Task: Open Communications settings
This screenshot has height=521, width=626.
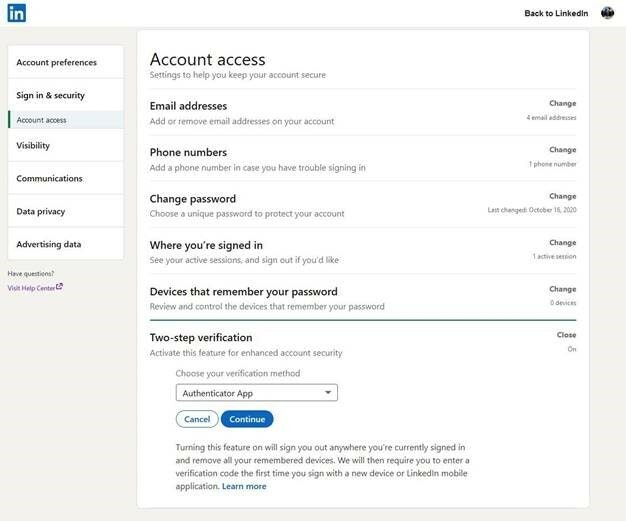Action: [x=50, y=178]
